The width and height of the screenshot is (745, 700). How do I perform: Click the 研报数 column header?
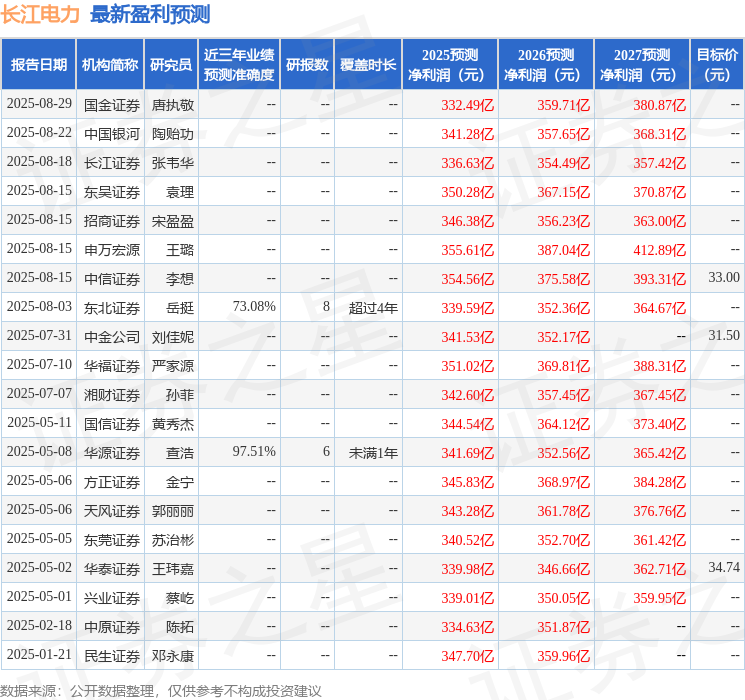coord(307,65)
